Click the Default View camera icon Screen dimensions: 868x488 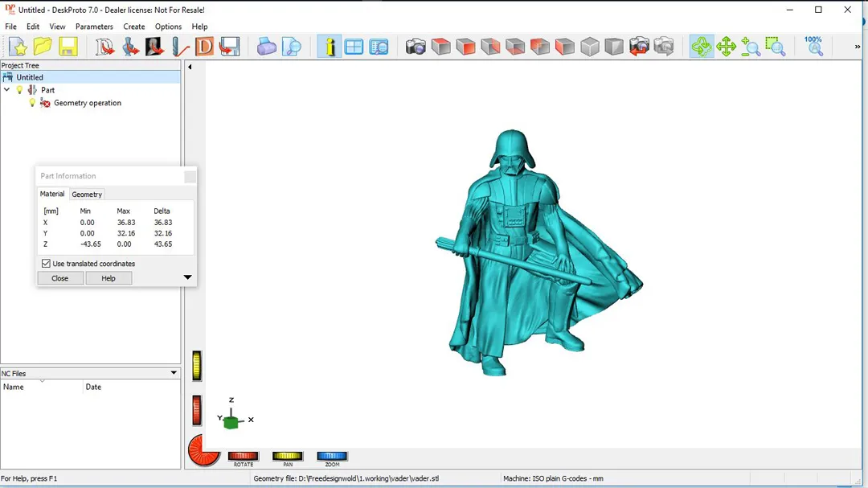coord(416,47)
